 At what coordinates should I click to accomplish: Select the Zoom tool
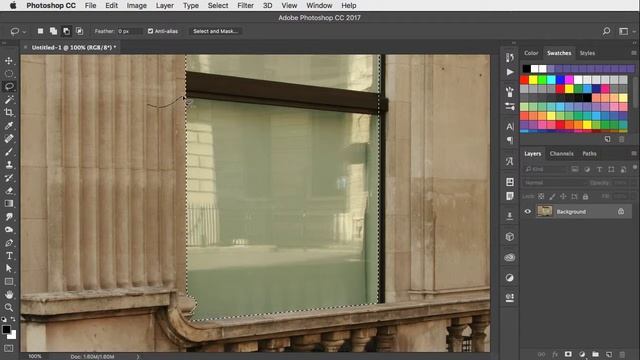point(9,308)
